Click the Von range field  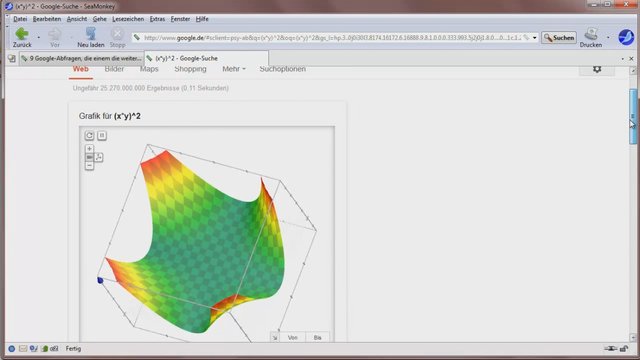click(x=292, y=338)
